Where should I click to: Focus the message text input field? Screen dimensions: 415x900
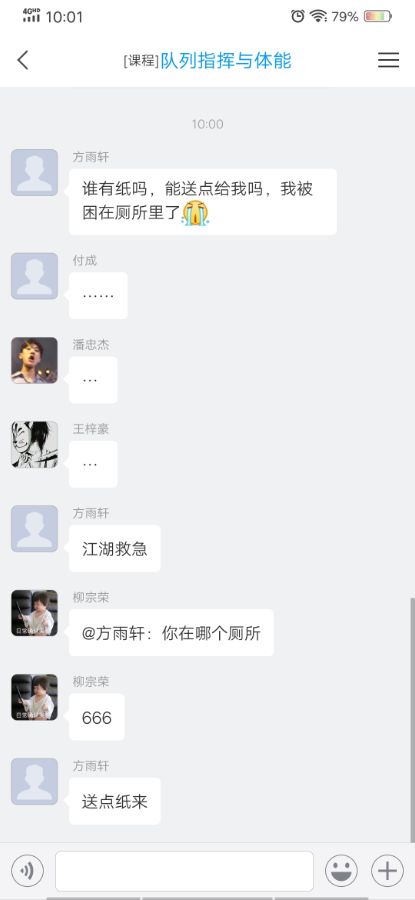tap(184, 871)
